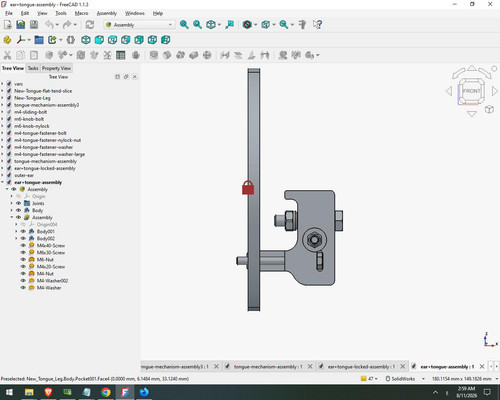Click the What's This help icon

(x=317, y=25)
